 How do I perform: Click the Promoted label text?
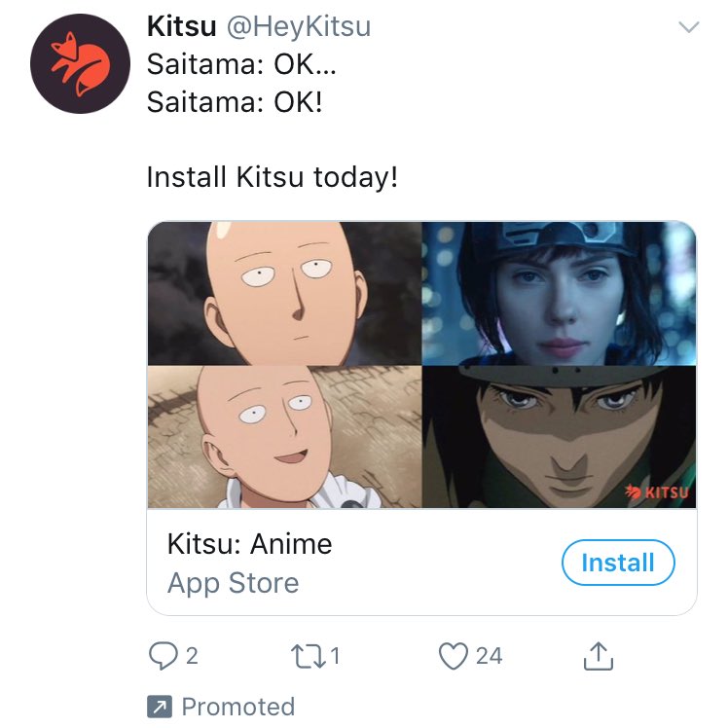coord(238,707)
